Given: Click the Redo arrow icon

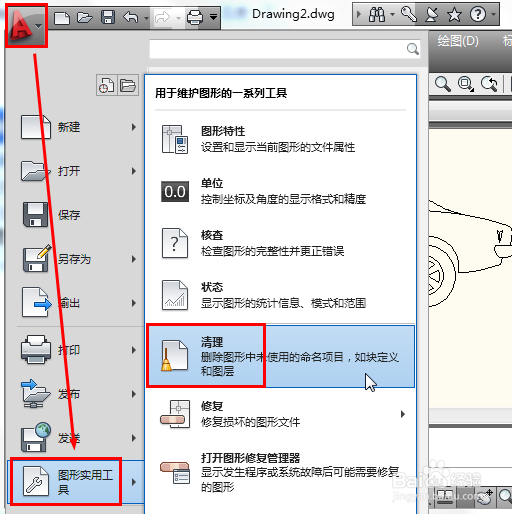Looking at the screenshot, I should click(163, 17).
